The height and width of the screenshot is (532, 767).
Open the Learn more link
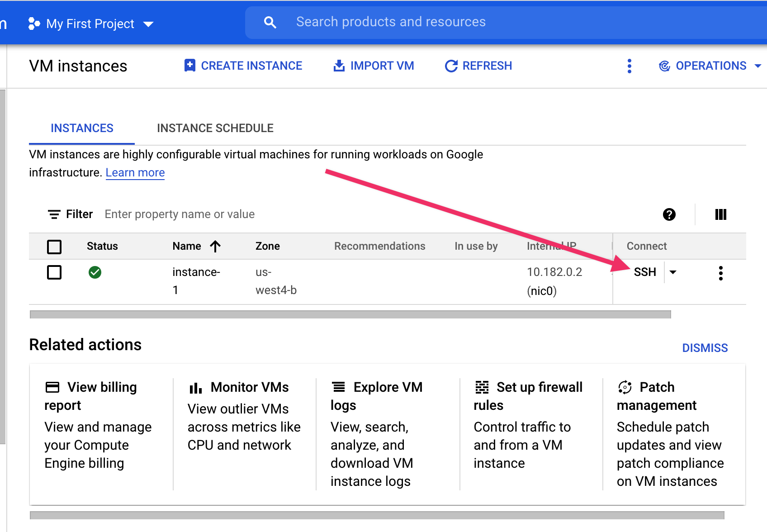coord(135,173)
